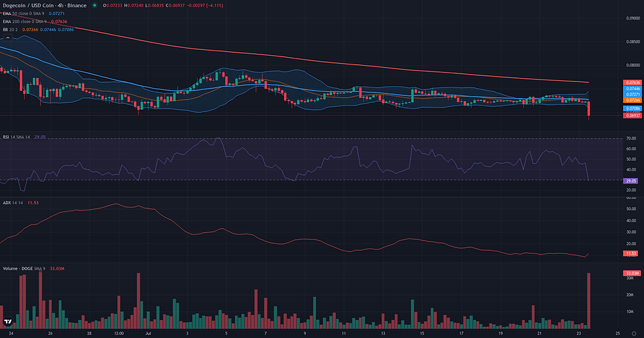Click the purple 29.05 RSI axis tag

click(630, 180)
